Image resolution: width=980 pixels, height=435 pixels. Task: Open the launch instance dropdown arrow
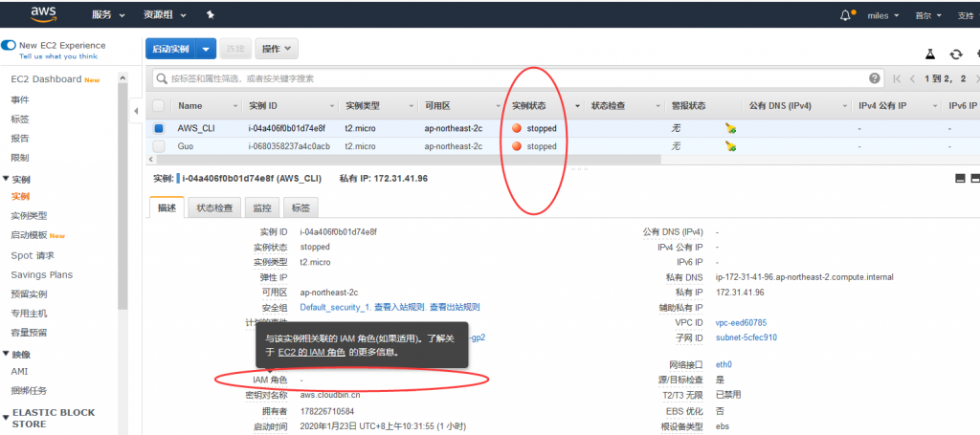tap(206, 49)
